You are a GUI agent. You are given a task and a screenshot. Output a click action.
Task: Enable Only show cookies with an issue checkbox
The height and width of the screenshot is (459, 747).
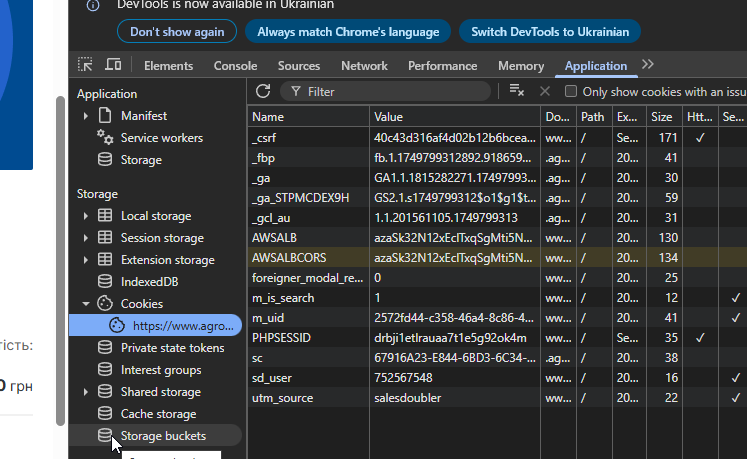pyautogui.click(x=571, y=92)
